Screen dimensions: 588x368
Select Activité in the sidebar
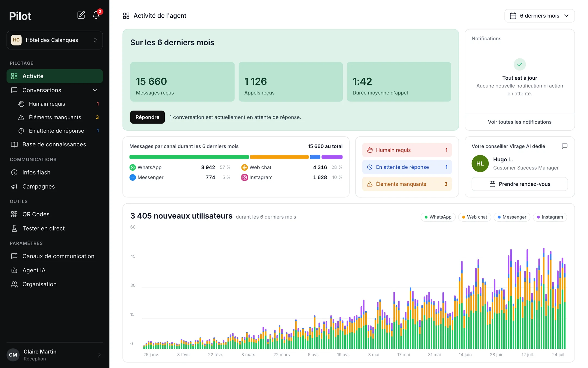pyautogui.click(x=55, y=76)
